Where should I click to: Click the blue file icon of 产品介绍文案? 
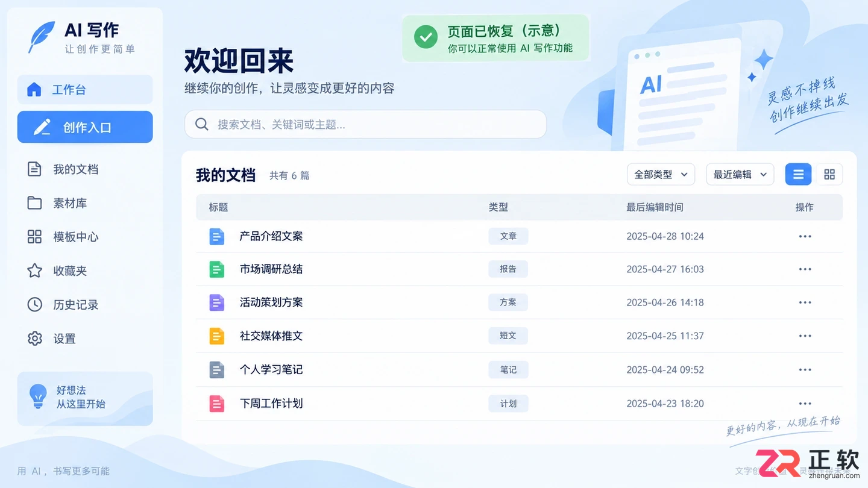(216, 236)
